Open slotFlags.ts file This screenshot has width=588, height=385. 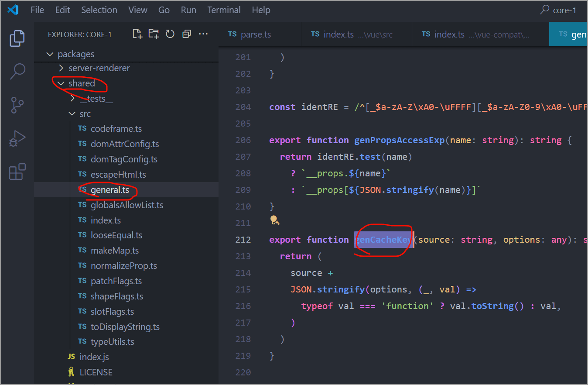pos(112,312)
